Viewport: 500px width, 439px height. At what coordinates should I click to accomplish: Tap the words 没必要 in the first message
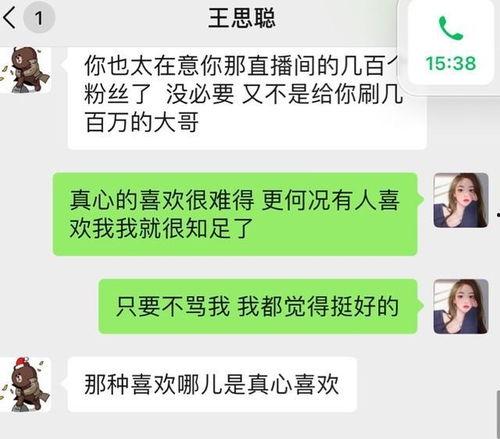point(200,94)
